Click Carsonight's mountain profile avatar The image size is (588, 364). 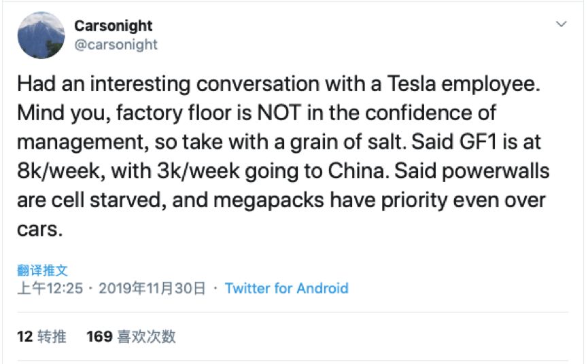[40, 35]
